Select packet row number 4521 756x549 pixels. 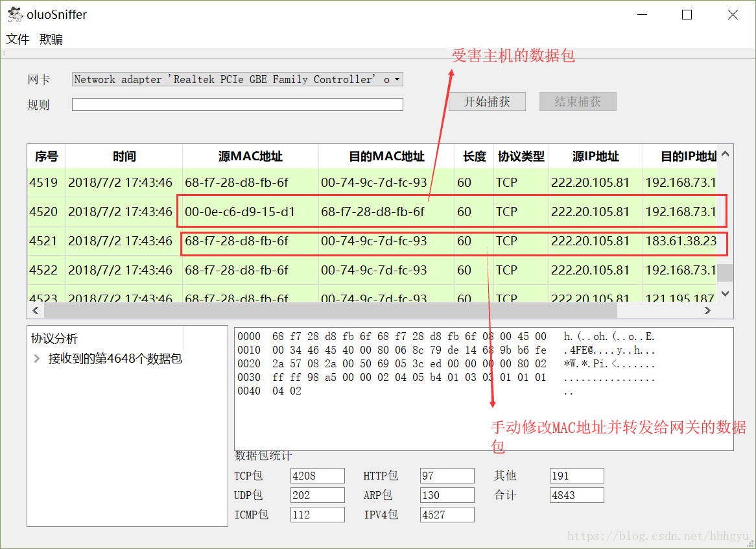(372, 241)
